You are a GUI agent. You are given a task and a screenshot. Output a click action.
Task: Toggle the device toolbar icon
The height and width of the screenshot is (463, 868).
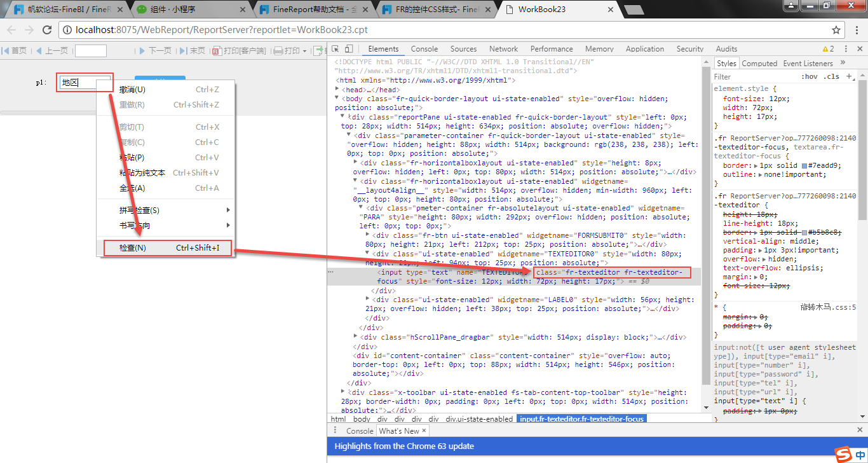pos(349,49)
